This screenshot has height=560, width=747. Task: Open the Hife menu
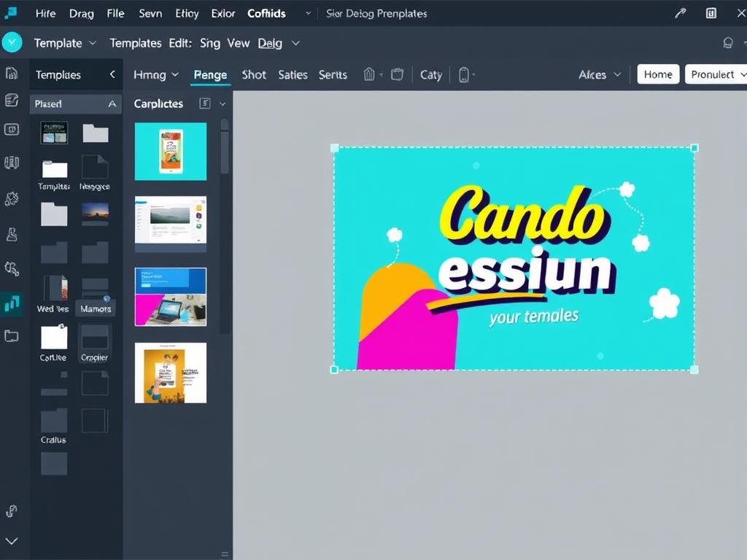pyautogui.click(x=45, y=13)
